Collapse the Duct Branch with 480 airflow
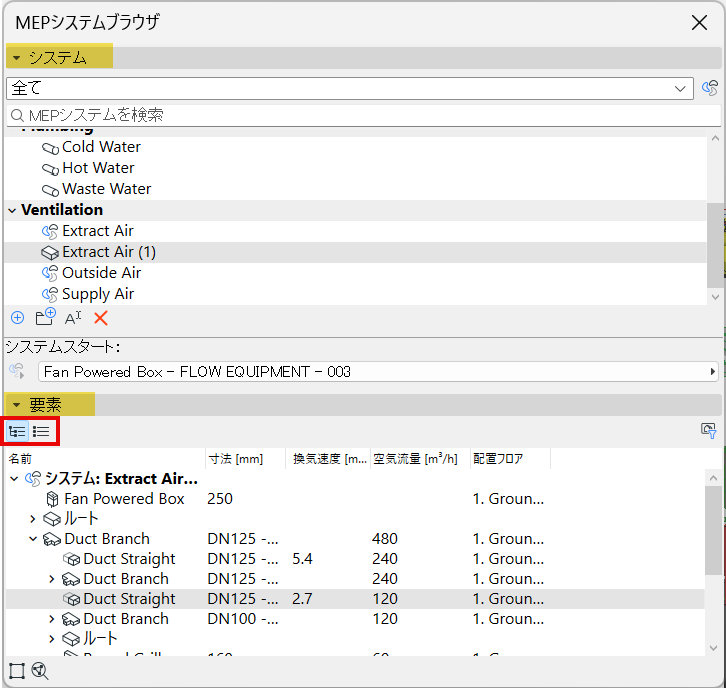Viewport: 726px width, 688px height. coord(33,539)
